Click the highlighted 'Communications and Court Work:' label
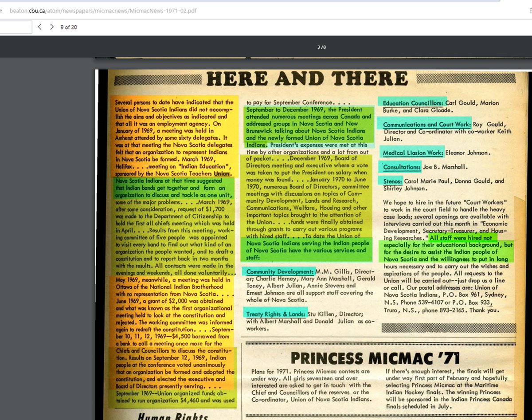Screen dimensions: 532x420 click(x=427, y=125)
